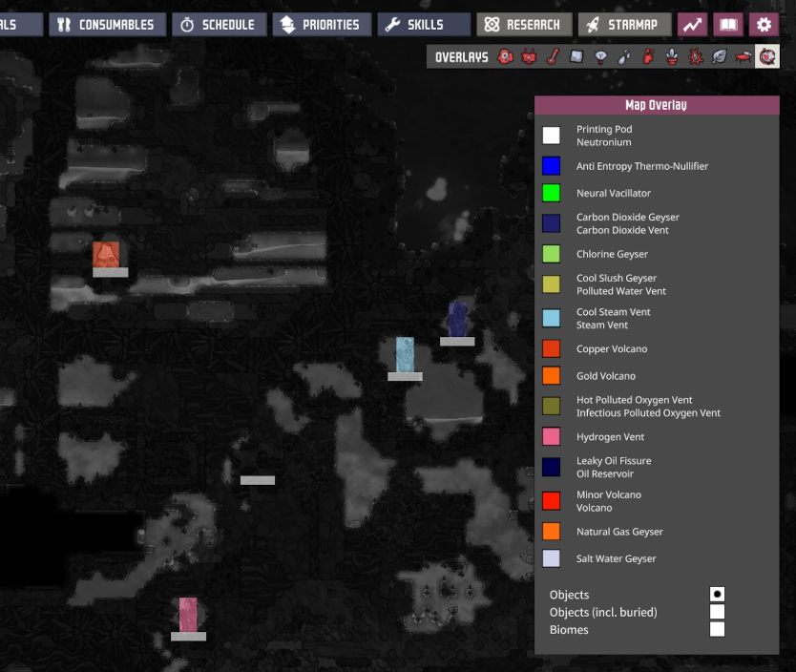Click the 'Hydrogen Vent' legend label

click(x=610, y=437)
